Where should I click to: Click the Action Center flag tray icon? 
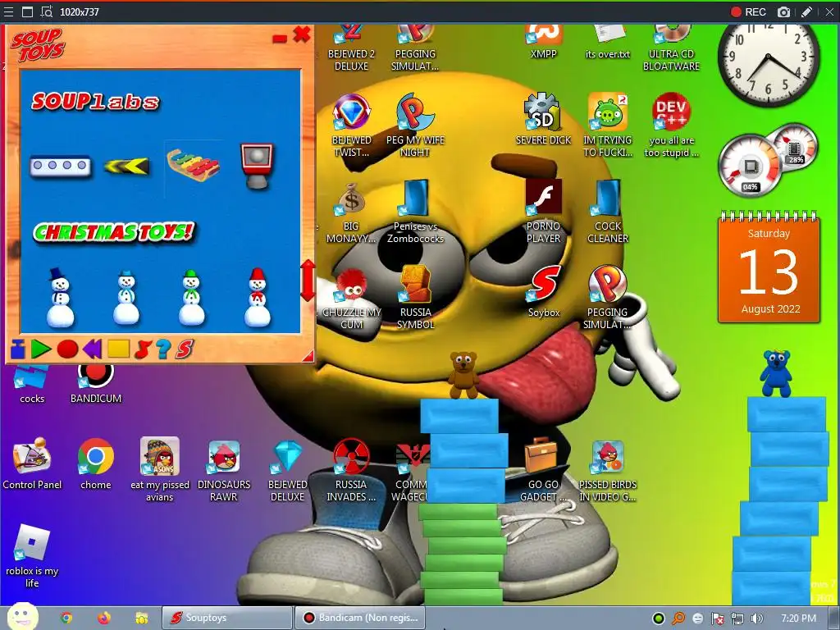(717, 619)
